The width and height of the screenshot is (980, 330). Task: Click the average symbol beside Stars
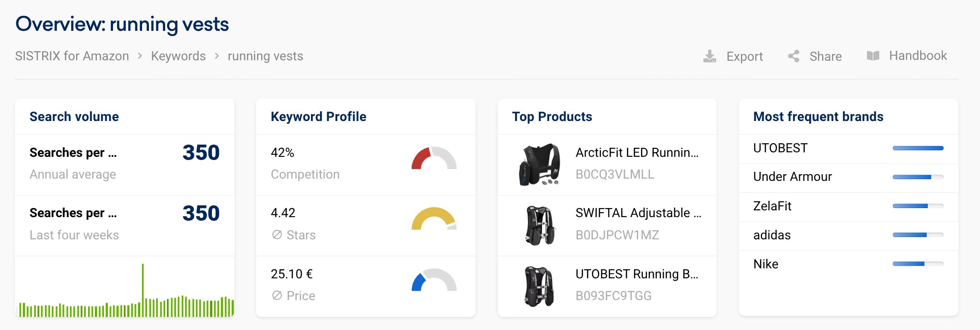(277, 235)
